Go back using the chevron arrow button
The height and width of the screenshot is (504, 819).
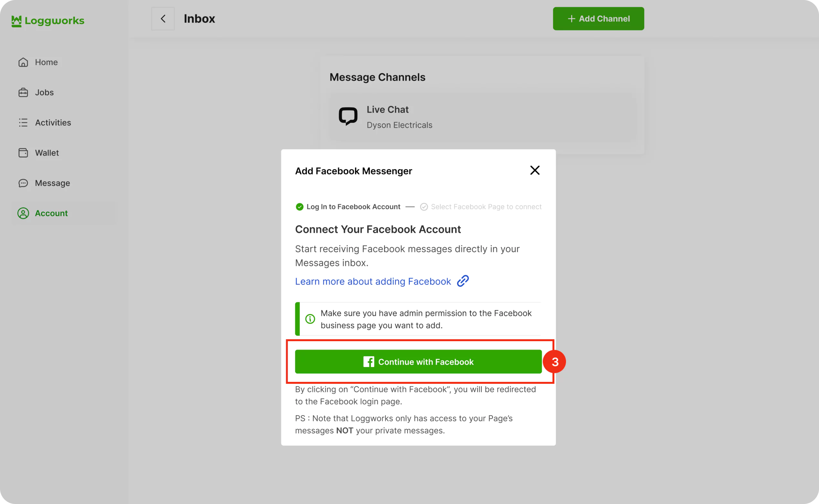tap(163, 19)
